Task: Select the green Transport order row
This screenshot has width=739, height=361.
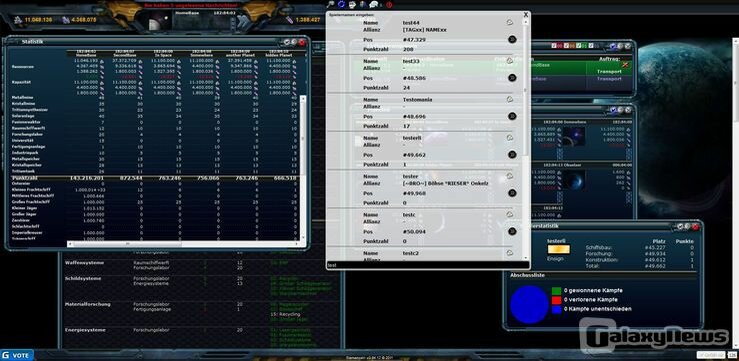Action: point(582,68)
